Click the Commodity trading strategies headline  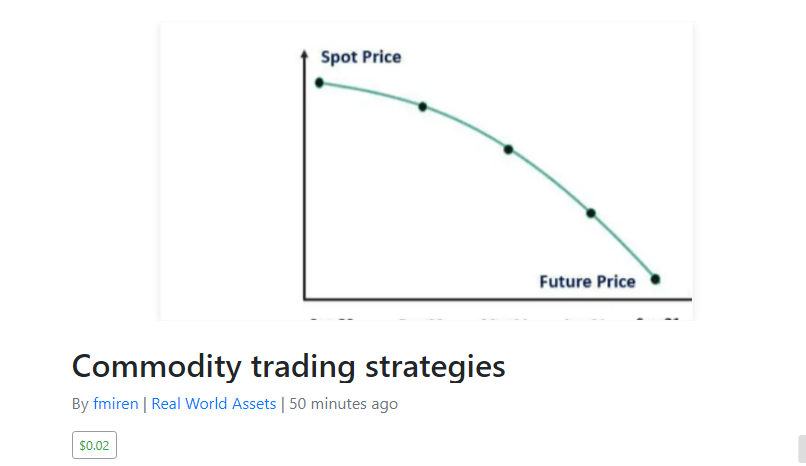tap(288, 366)
